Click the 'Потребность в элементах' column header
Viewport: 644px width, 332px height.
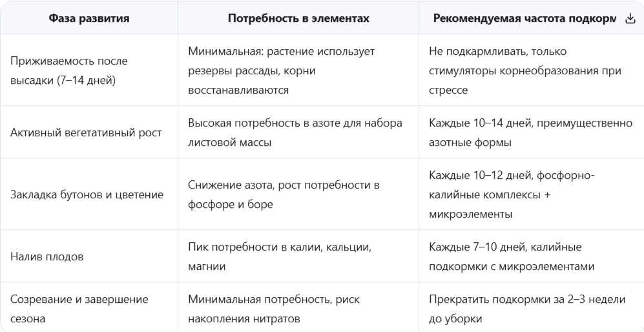tap(298, 18)
